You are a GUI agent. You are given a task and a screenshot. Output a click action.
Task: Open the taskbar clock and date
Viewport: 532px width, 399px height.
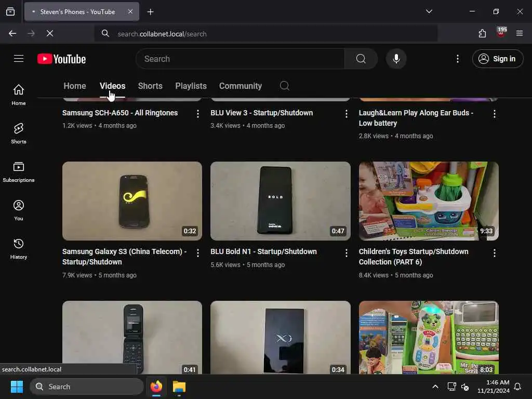coord(494,387)
